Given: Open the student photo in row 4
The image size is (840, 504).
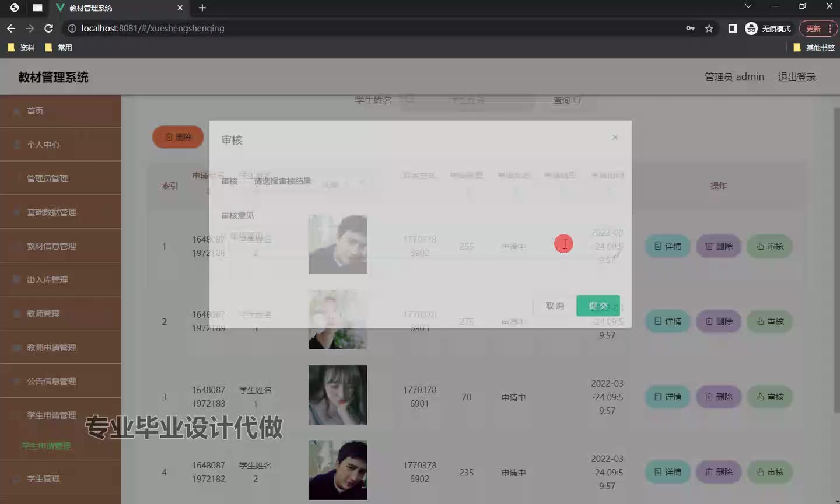Looking at the screenshot, I should (x=338, y=470).
